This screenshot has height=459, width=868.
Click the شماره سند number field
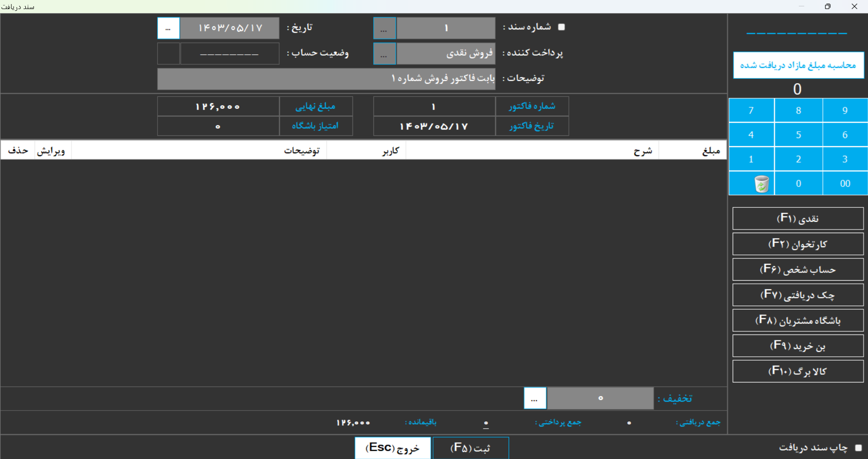pos(446,29)
